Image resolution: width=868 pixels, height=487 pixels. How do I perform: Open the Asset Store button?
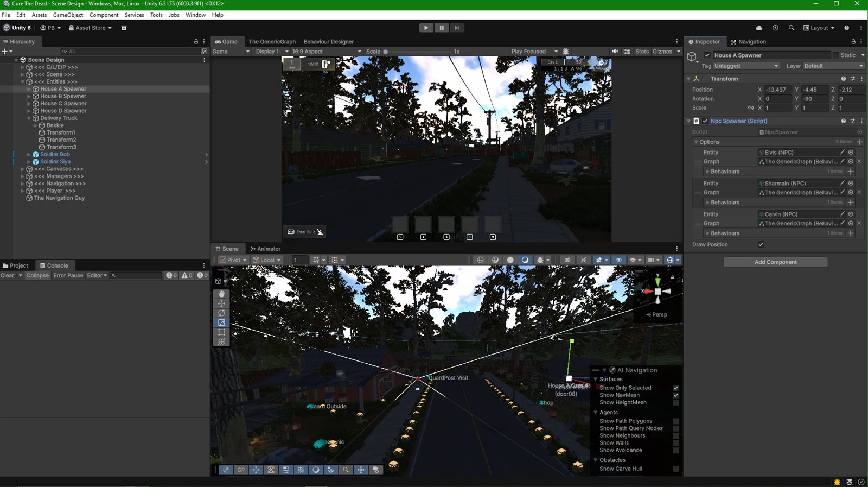coord(90,28)
